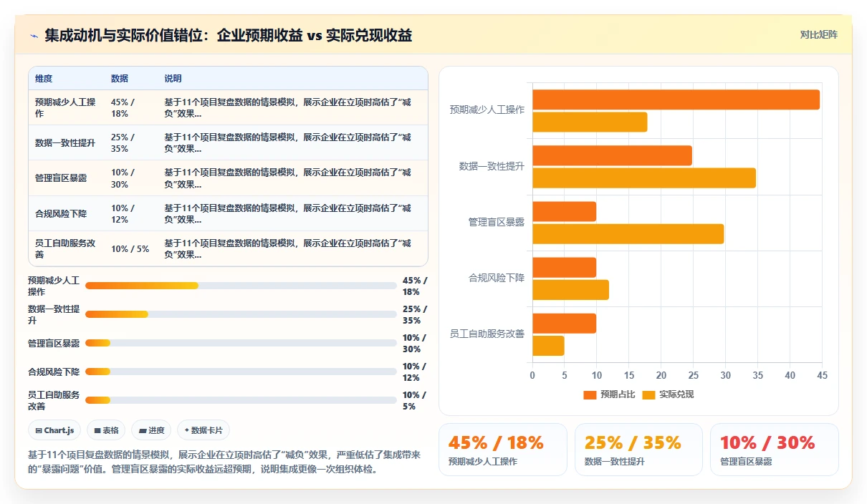Toggle the 实际兑现 legend item
867x504 pixels.
pos(668,394)
